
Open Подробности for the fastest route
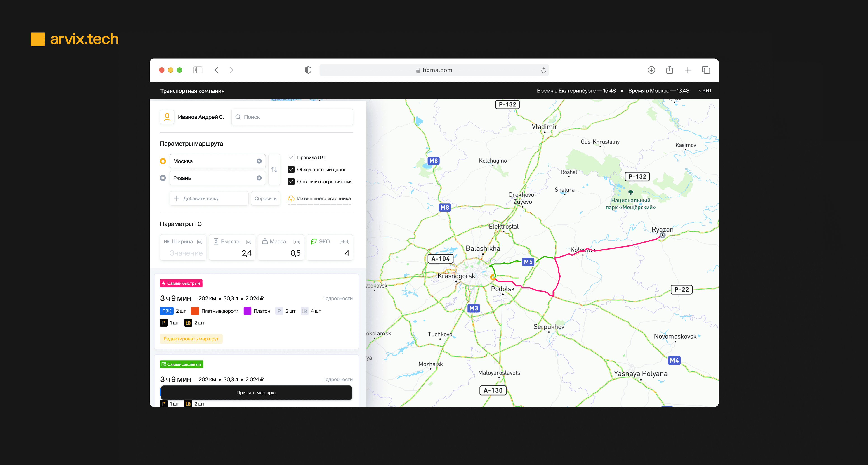(x=337, y=298)
